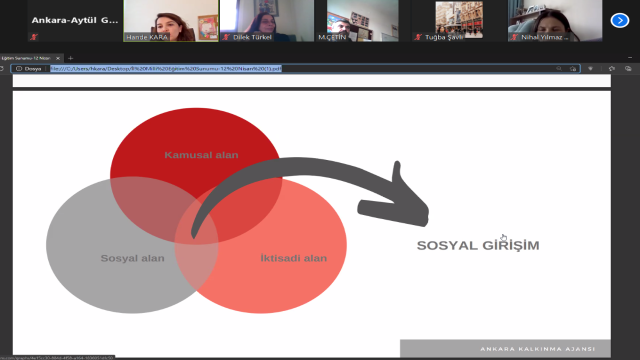
Task: Open the extensions icon in browser toolbar
Action: click(x=611, y=69)
